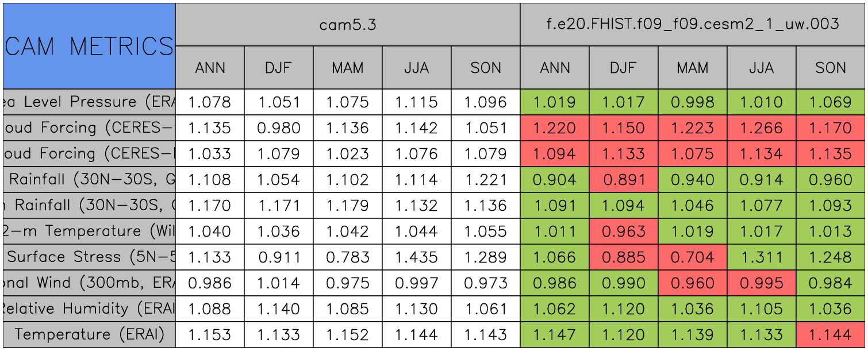Viewport: 868px width, 351px height.
Task: Click the green cell showing 1.311
Action: tap(762, 257)
